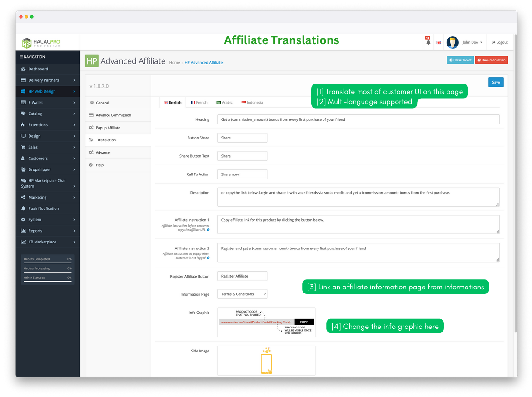Switch to the Arabic language tab
The width and height of the screenshot is (532, 397).
pos(224,103)
